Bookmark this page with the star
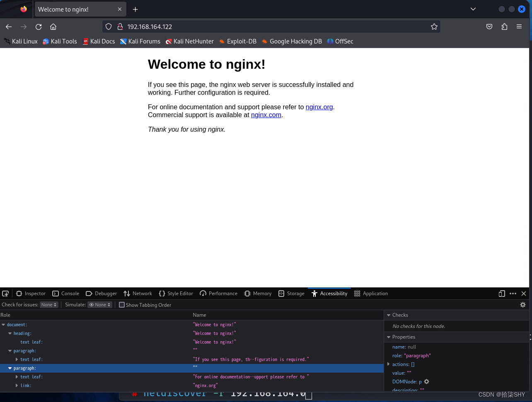This screenshot has width=532, height=402. (434, 26)
